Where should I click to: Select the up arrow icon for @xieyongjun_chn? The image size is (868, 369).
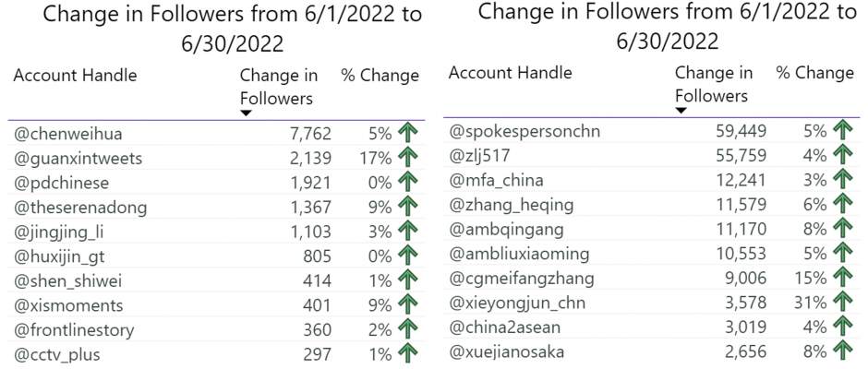pos(843,303)
